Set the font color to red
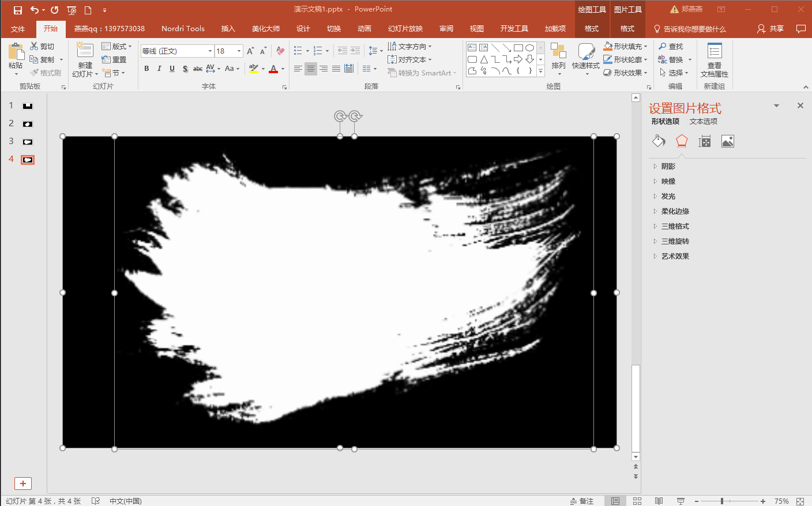Image resolution: width=812 pixels, height=506 pixels. pyautogui.click(x=273, y=69)
